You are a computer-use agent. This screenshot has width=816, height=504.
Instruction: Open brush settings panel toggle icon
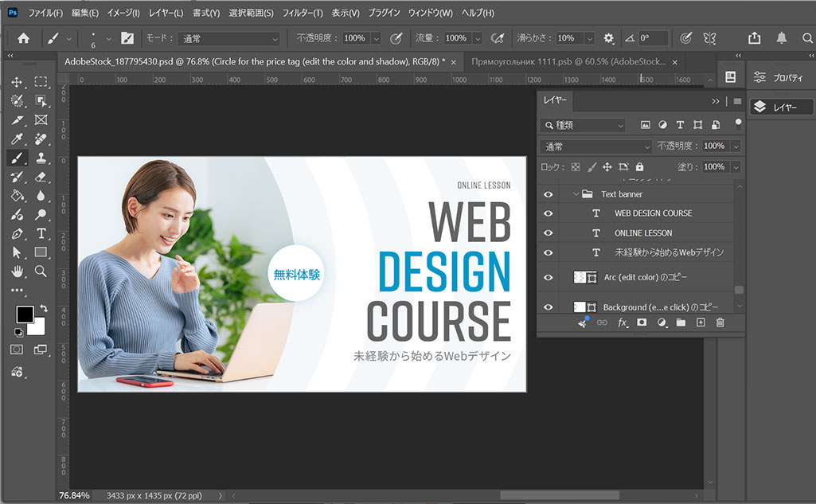pos(127,38)
